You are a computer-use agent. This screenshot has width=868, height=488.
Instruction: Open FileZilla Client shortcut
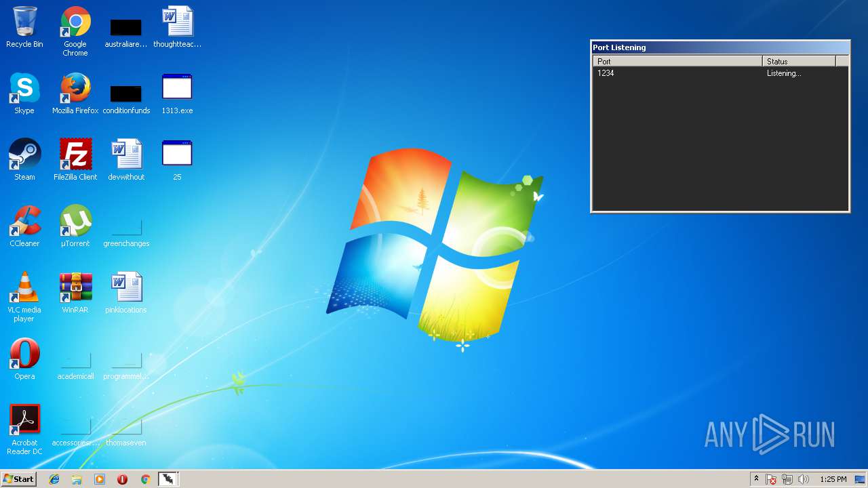tap(75, 160)
